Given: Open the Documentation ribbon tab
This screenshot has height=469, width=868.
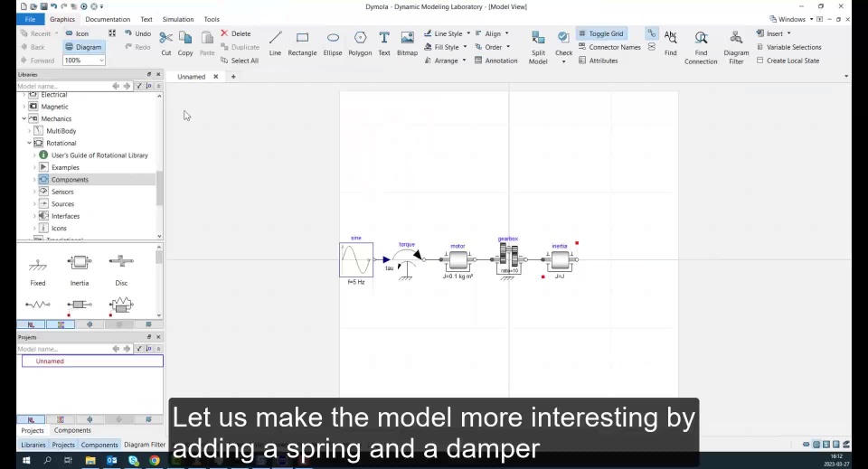Looking at the screenshot, I should pyautogui.click(x=108, y=19).
